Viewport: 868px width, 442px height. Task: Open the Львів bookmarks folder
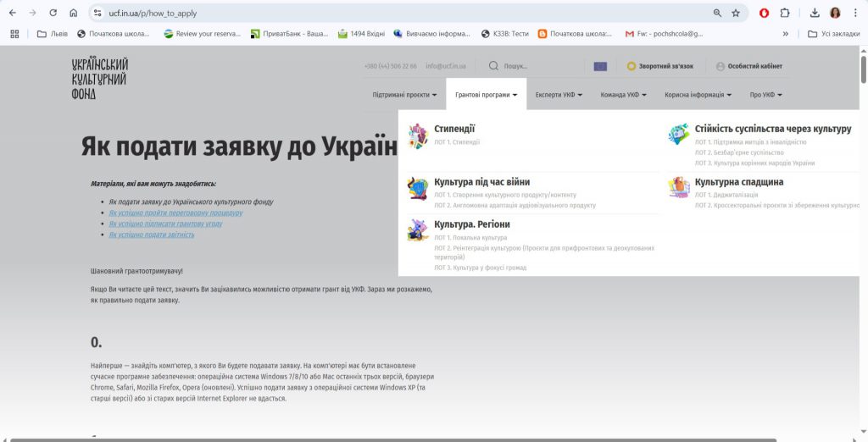tap(52, 34)
